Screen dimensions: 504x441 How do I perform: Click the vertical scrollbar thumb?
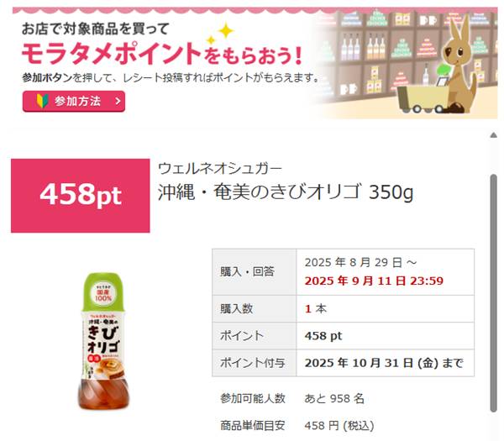[x=493, y=292]
